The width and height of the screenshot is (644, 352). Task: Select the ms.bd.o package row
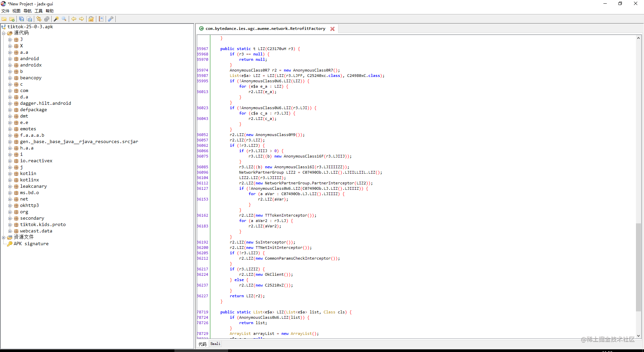pos(30,193)
